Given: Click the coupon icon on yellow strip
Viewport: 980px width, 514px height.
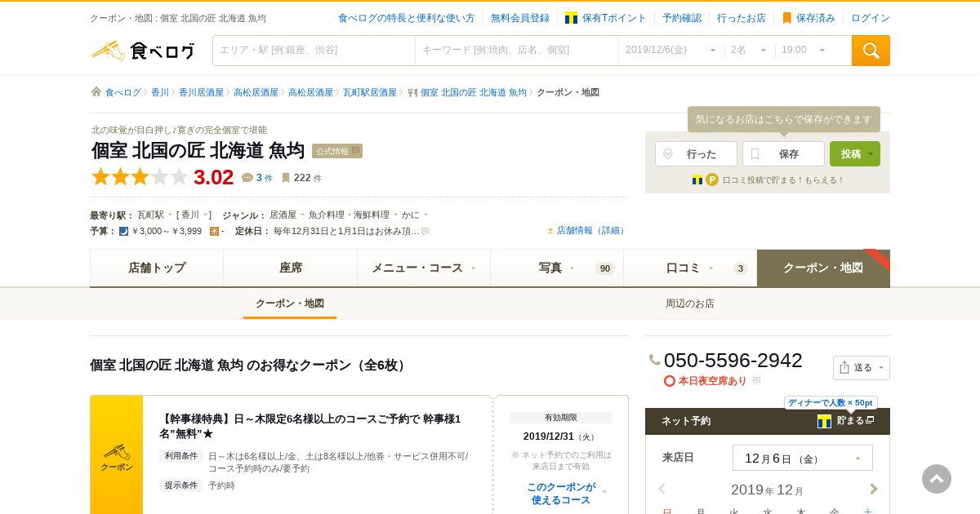Looking at the screenshot, I should 117,458.
